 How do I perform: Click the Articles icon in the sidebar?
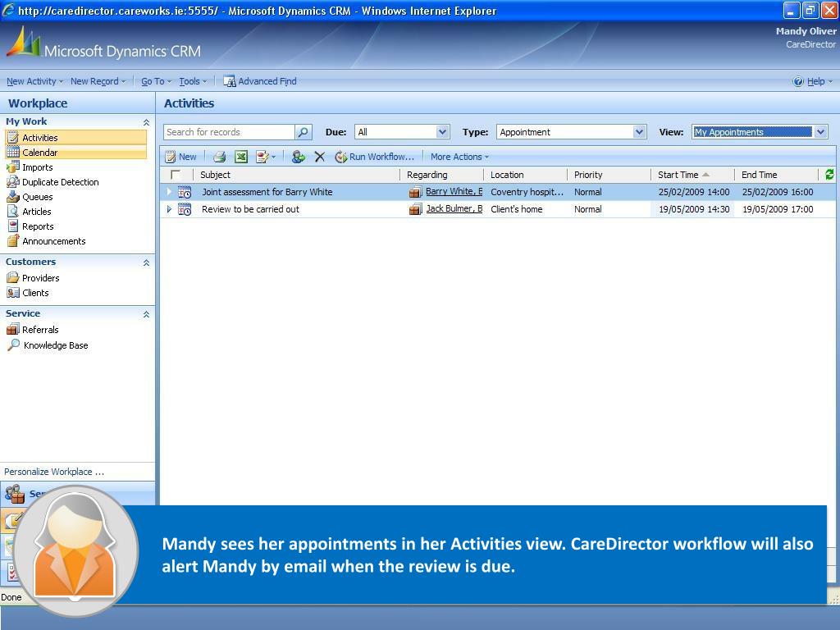click(13, 212)
